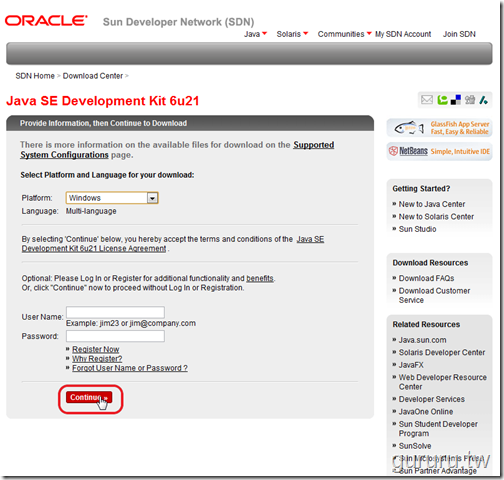This screenshot has width=504, height=480.
Task: Focus the User Name field
Action: point(115,312)
